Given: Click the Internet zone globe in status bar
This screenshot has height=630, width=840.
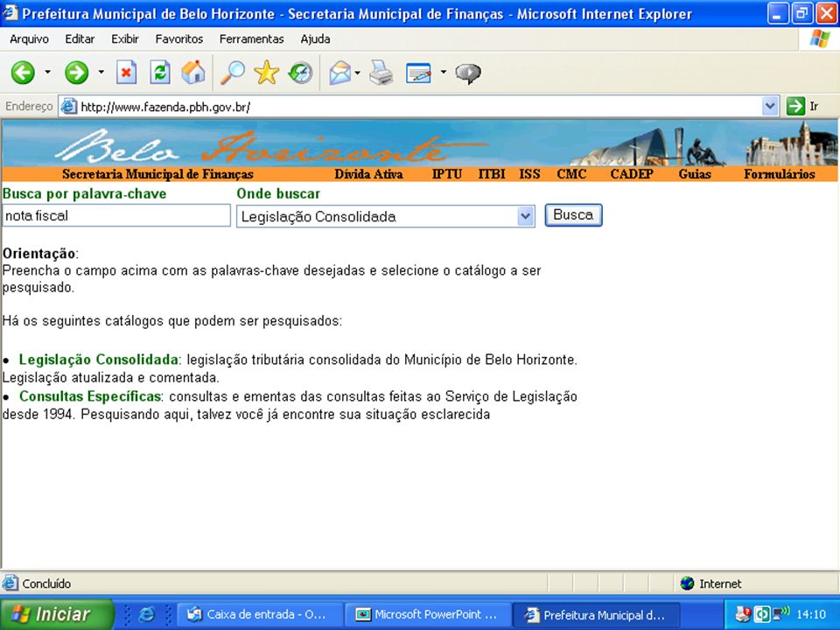Looking at the screenshot, I should coord(687,584).
